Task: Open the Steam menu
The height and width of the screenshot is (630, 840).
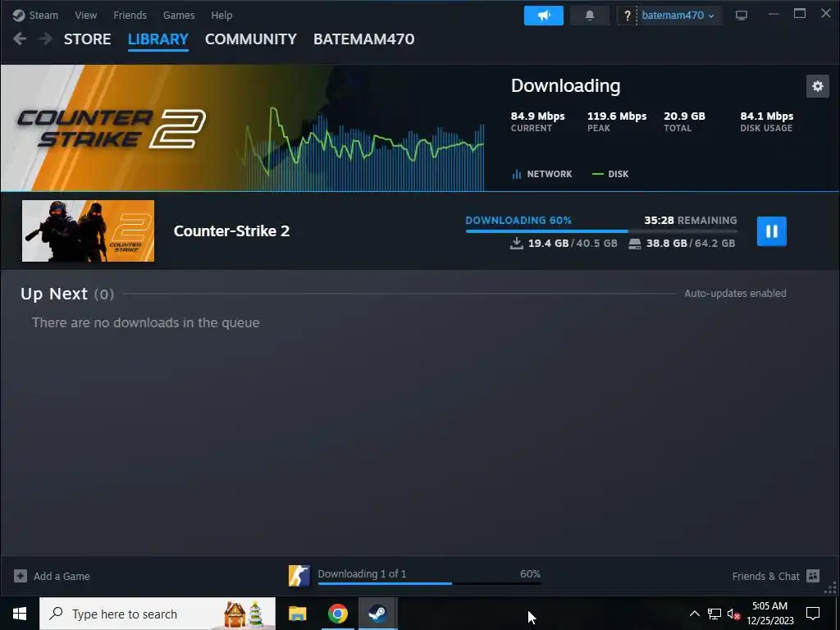Action: tap(43, 15)
